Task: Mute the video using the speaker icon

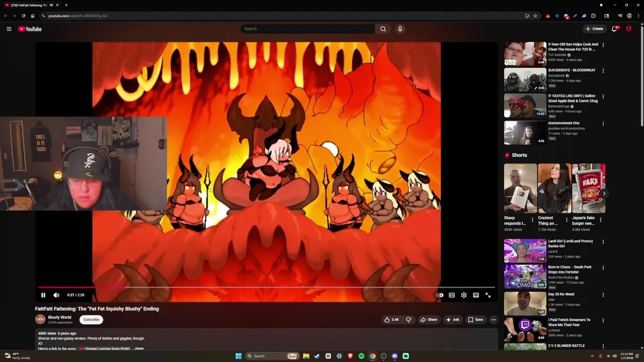Action: tap(56, 295)
